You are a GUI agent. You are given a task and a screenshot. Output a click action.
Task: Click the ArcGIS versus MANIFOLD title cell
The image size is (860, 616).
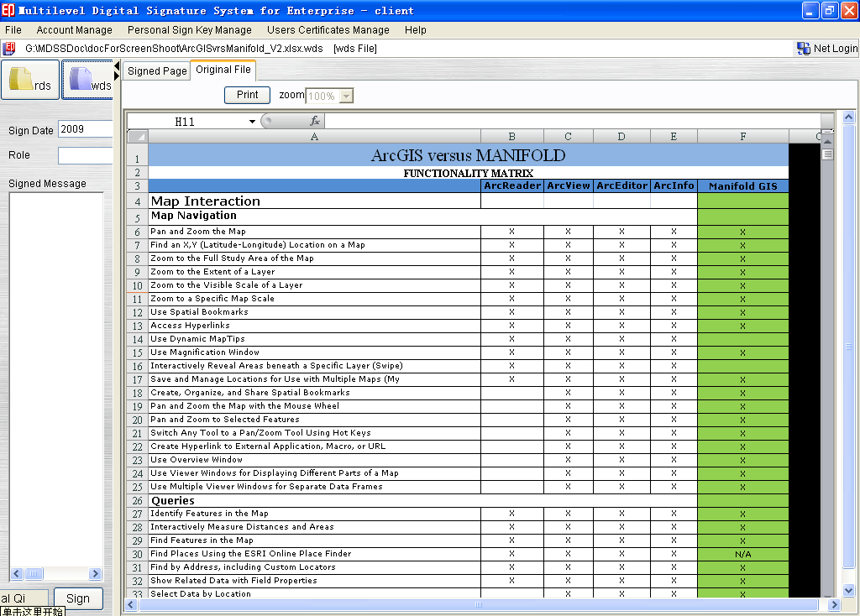click(x=469, y=155)
